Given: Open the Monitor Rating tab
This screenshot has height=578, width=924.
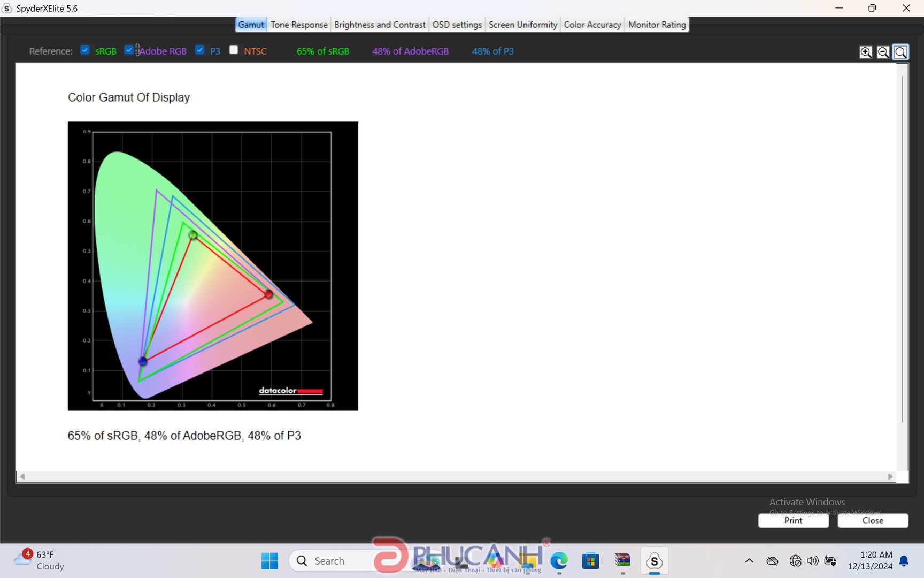Looking at the screenshot, I should 657,25.
